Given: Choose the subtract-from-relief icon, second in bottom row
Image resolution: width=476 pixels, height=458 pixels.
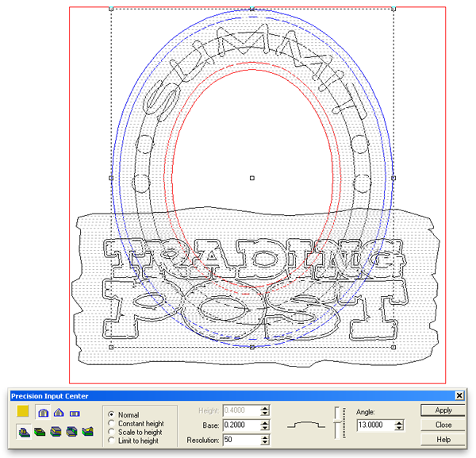Looking at the screenshot, I should pos(40,432).
